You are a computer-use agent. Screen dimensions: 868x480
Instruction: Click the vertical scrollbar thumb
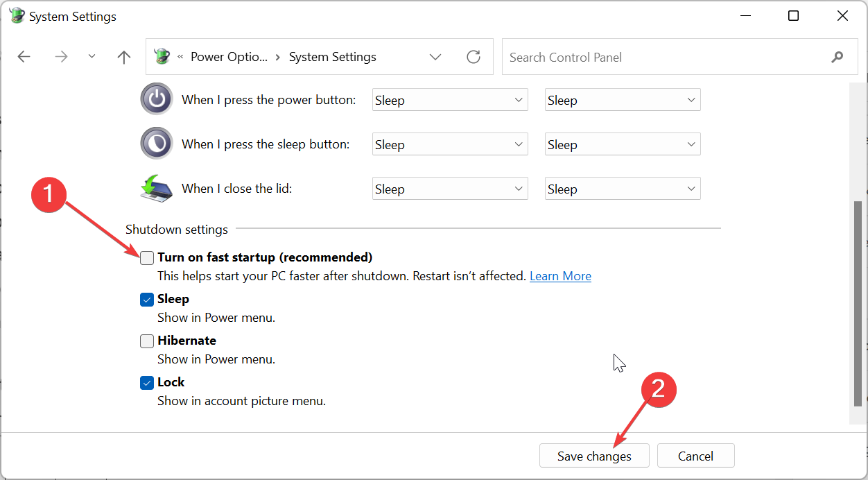pos(858,305)
